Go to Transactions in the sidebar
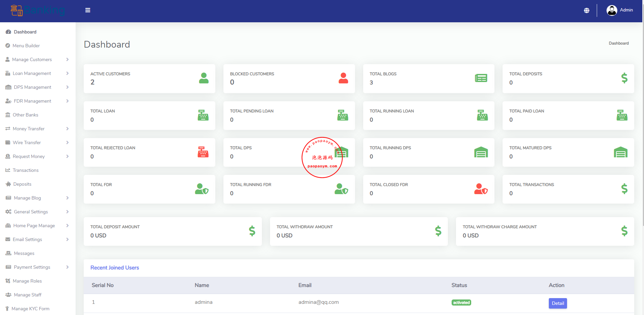This screenshot has width=644, height=315. click(x=26, y=170)
